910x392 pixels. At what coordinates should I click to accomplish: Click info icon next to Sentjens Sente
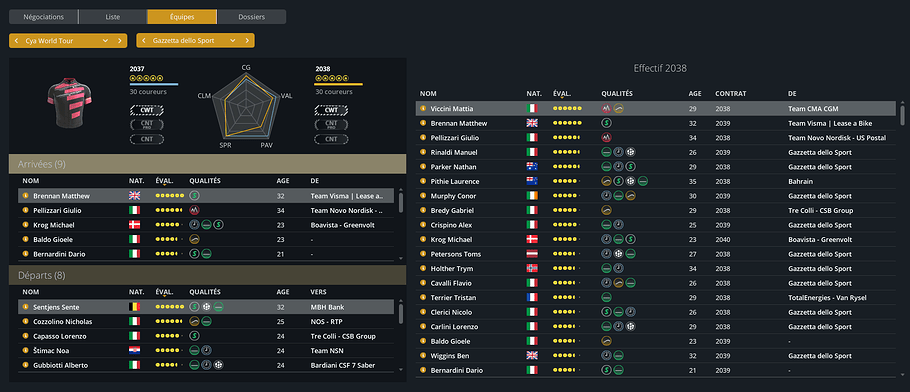(x=26, y=307)
